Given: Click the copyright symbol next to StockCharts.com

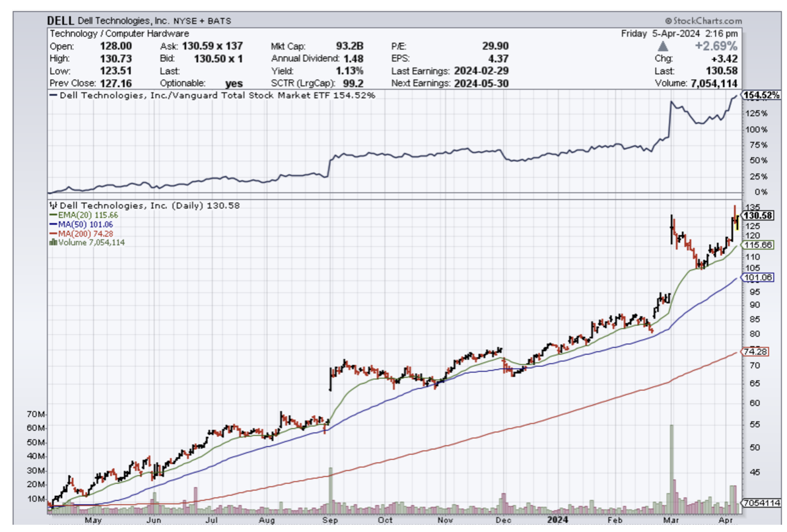Looking at the screenshot, I should coord(667,21).
